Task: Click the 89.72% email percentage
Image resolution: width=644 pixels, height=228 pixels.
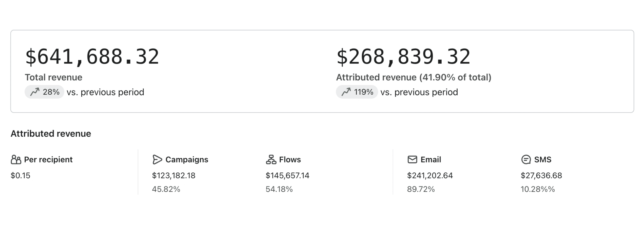Action: pos(421,189)
